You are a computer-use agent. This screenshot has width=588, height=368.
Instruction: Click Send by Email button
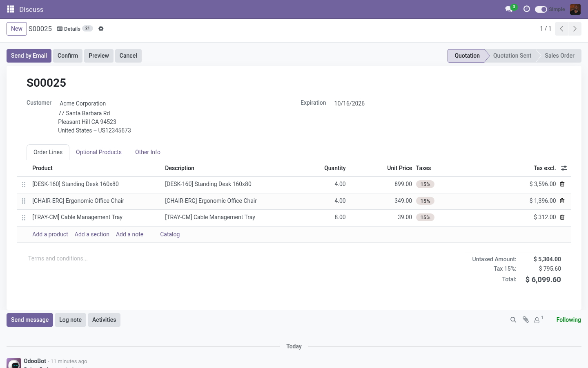coord(29,56)
